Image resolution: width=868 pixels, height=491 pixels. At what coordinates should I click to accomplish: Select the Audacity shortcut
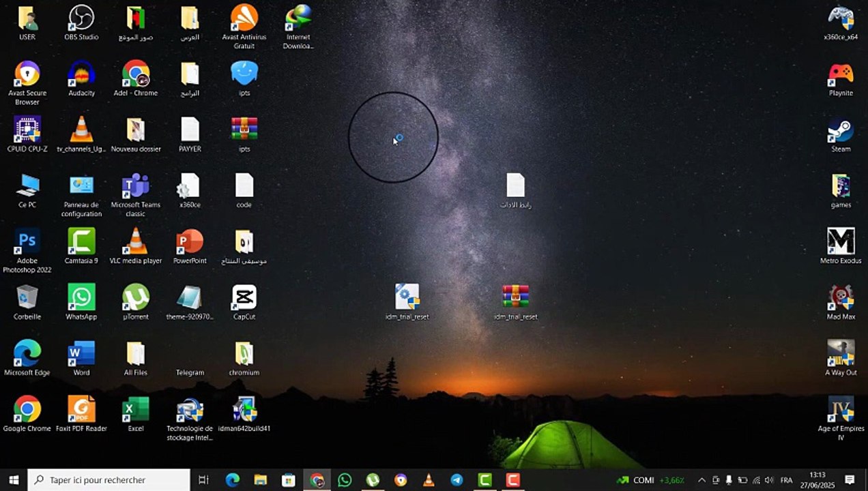81,78
